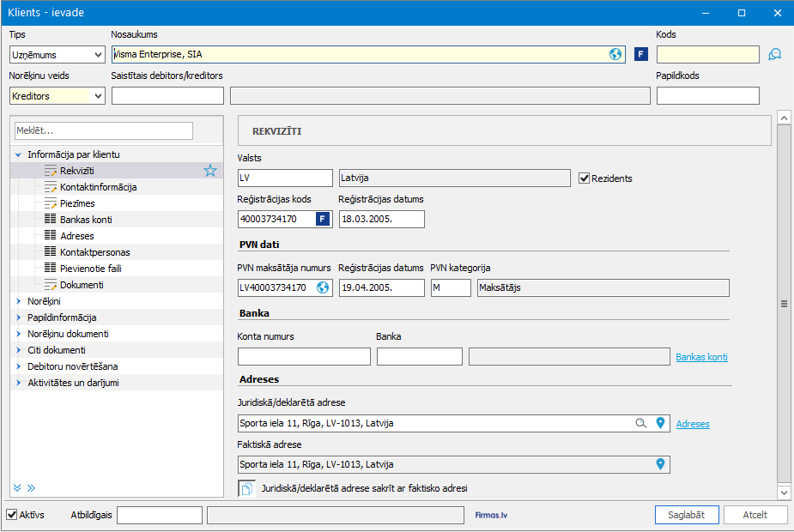Image resolution: width=794 pixels, height=532 pixels.
Task: Click globe icon in PVN maksātāja numurs field
Action: 323,287
